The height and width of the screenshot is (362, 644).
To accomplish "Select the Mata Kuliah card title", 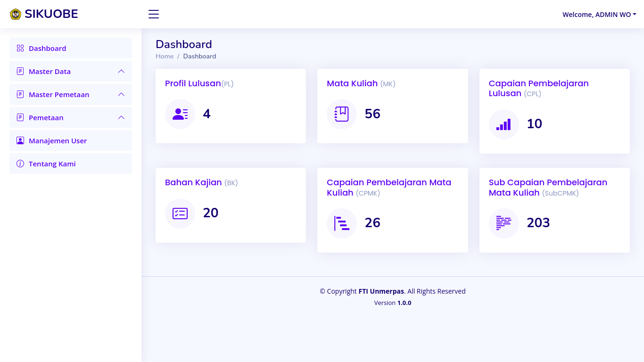I will coord(352,83).
